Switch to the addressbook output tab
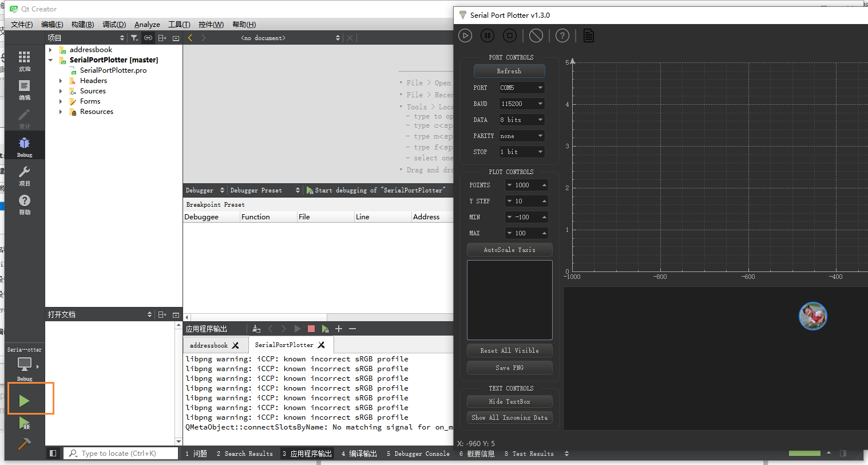The image size is (868, 465). (210, 344)
